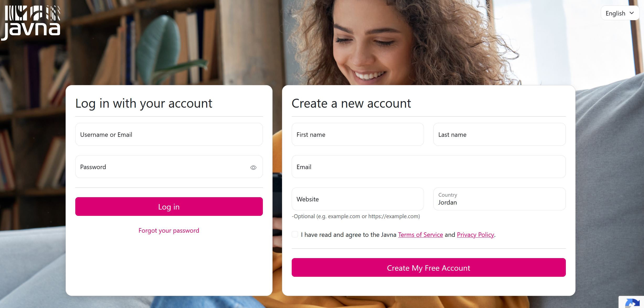Click the 'Log in with your account' heading

(144, 103)
